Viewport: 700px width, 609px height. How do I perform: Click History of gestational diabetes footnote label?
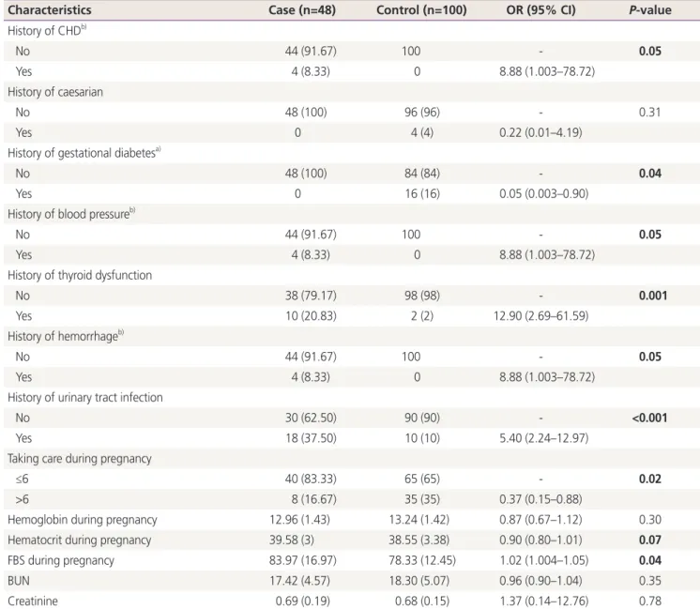click(x=84, y=153)
